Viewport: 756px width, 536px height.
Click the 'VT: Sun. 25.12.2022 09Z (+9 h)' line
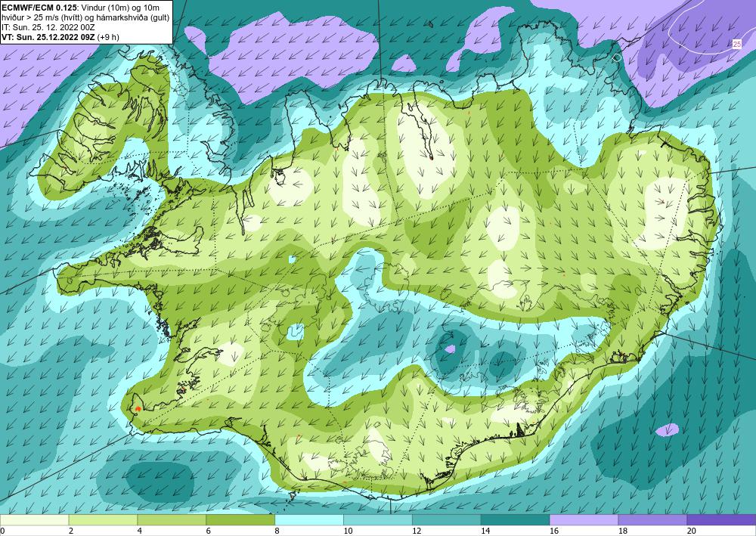pyautogui.click(x=60, y=37)
